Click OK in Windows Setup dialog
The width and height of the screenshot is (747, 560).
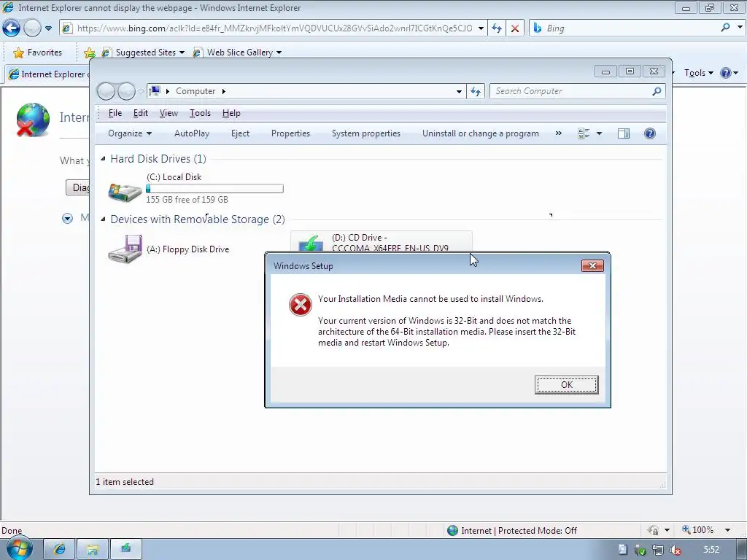pos(566,385)
